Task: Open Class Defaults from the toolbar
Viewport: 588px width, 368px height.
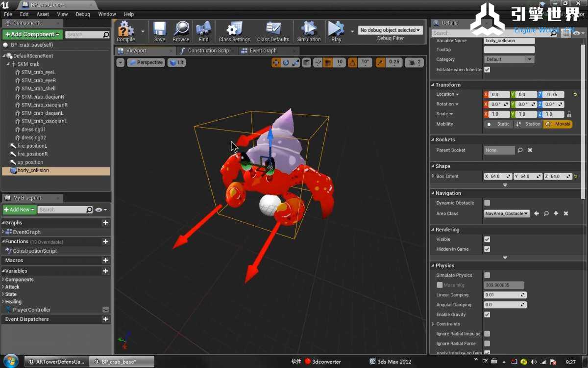Action: pyautogui.click(x=273, y=31)
